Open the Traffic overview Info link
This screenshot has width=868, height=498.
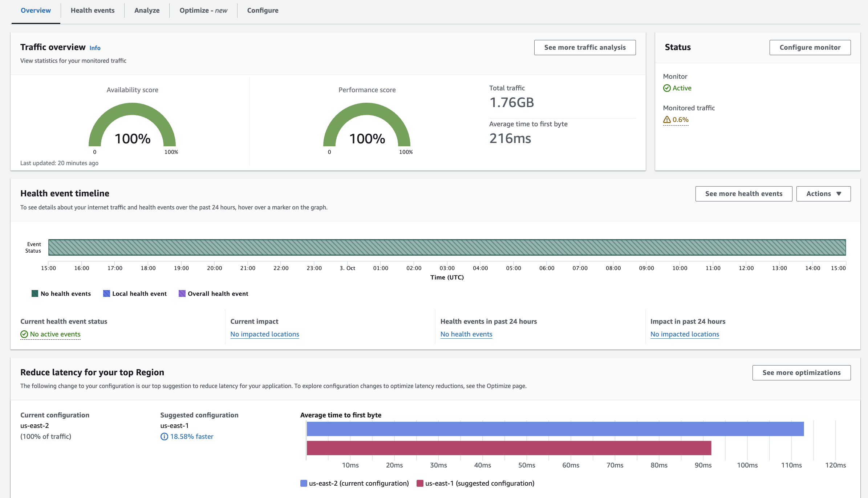coord(95,48)
